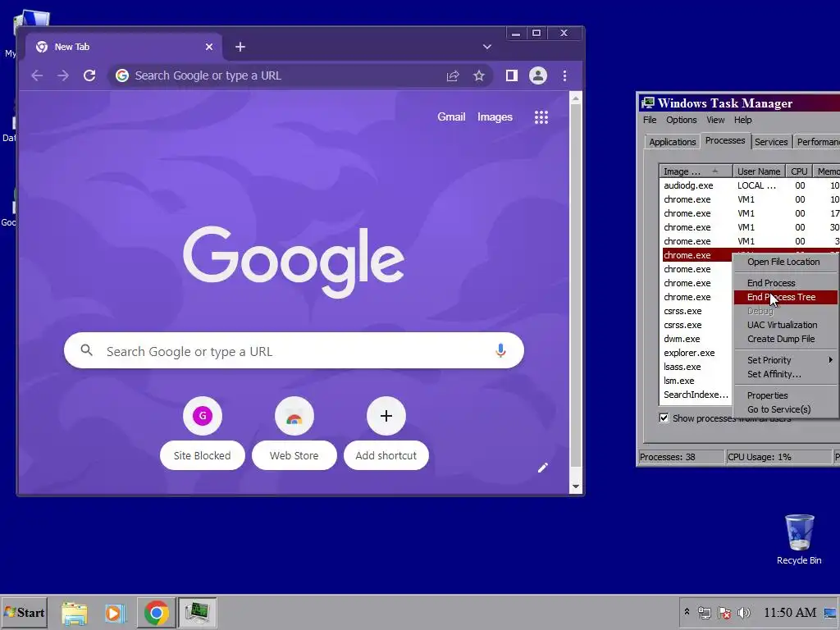Image resolution: width=840 pixels, height=630 pixels.
Task: Open Windows Media Player from taskbar
Action: click(x=115, y=613)
